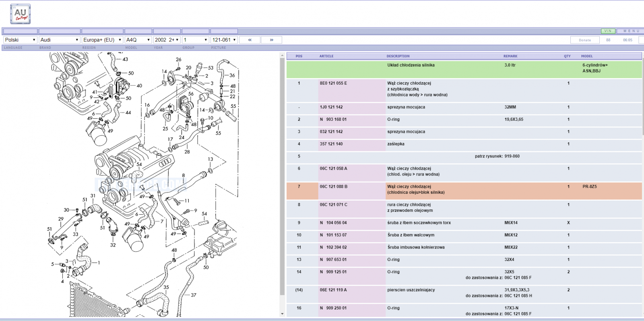Screen dimensions: 644x321
Task: Click the AU CarProg logo icon
Action: (20, 14)
